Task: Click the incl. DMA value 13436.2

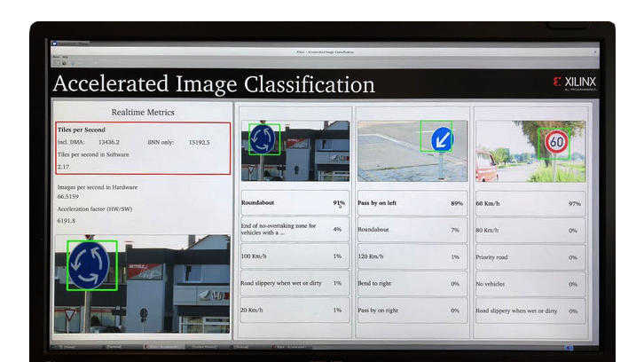Action: (109, 142)
